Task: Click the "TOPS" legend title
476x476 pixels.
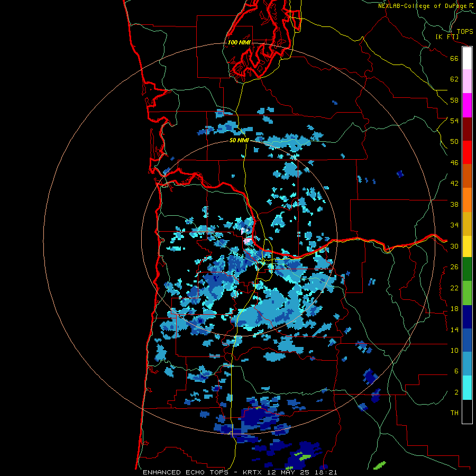Action: 465,32
